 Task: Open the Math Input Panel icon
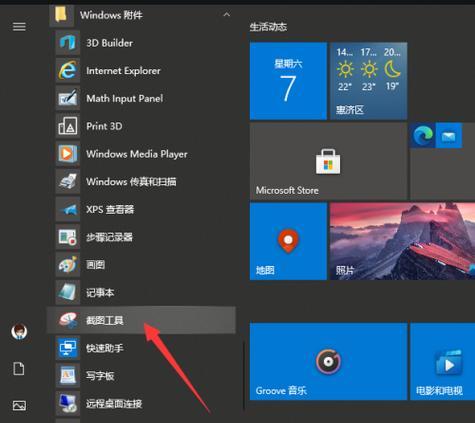tap(68, 98)
